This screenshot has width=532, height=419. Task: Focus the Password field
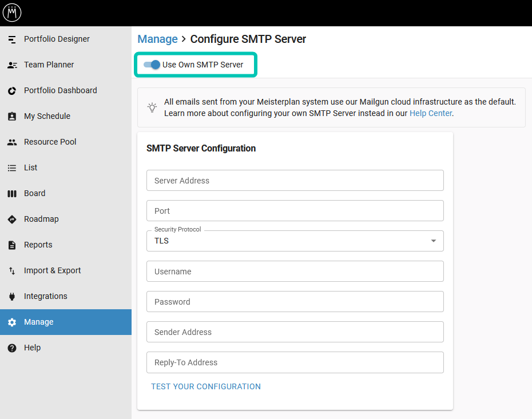pos(295,301)
